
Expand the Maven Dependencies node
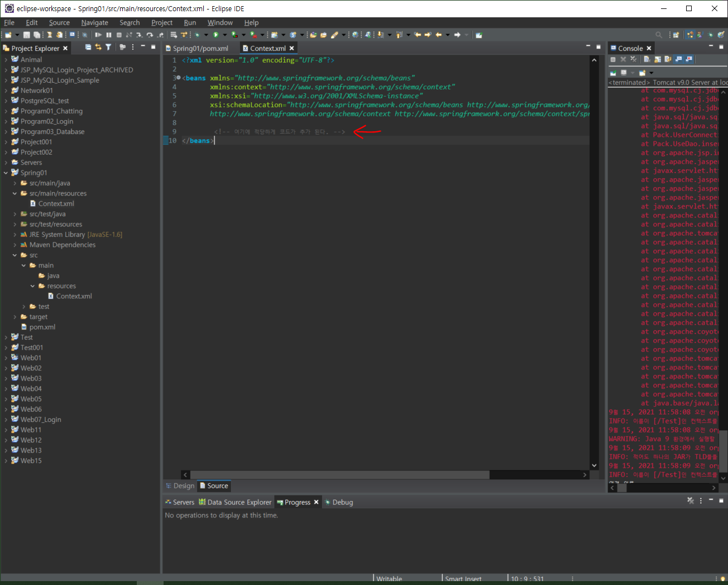15,245
